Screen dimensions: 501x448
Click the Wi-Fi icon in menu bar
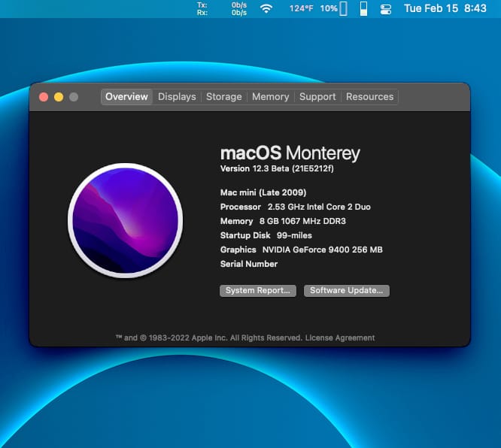266,8
